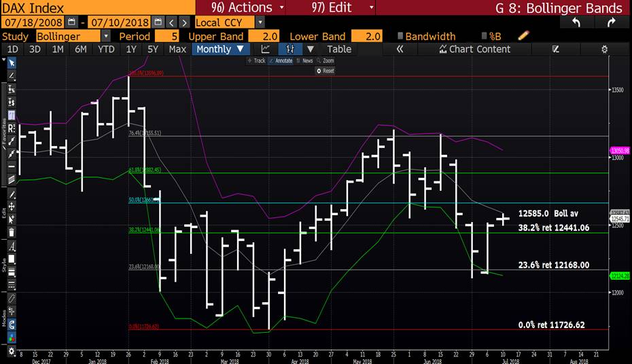
Task: Step to next date range arrow
Action: pyautogui.click(x=185, y=22)
